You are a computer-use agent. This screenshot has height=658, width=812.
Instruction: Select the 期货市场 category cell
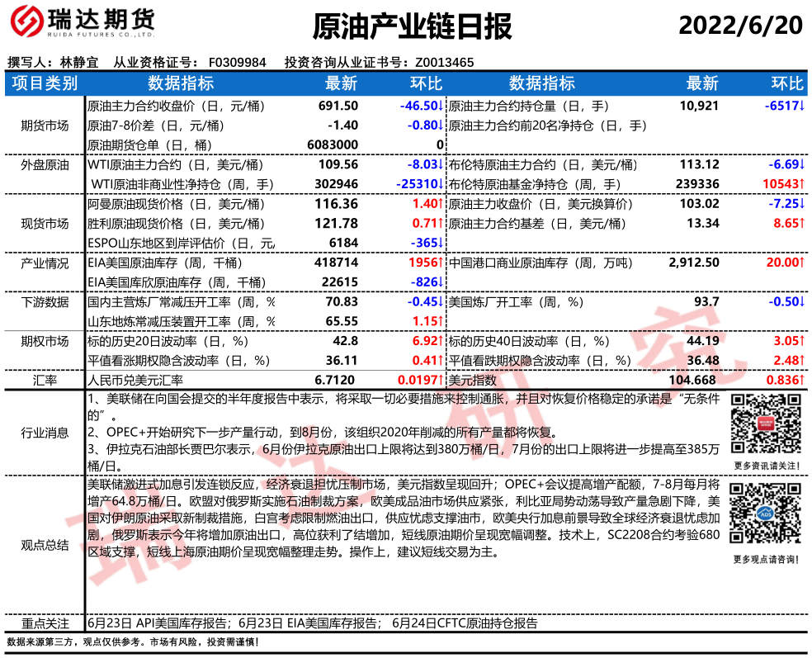coord(45,125)
